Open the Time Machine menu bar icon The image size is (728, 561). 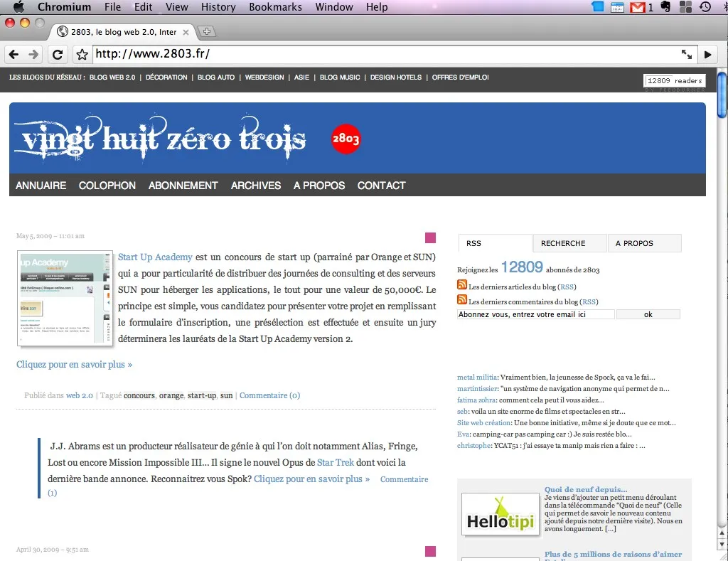[705, 6]
